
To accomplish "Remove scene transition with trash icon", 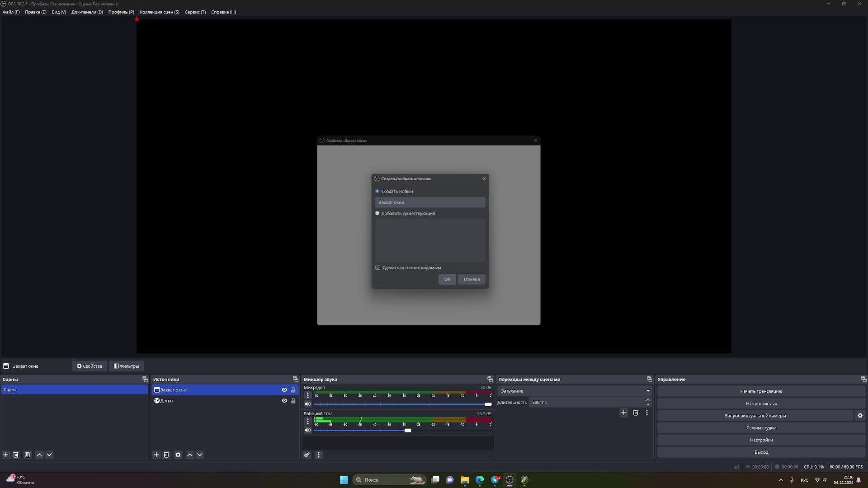I will coord(636,413).
